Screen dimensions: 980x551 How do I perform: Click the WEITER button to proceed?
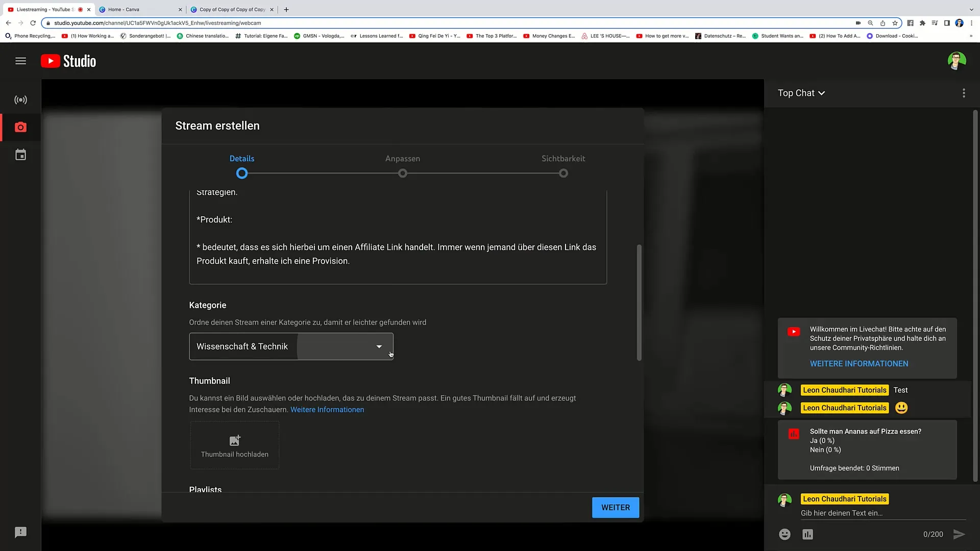coord(615,507)
